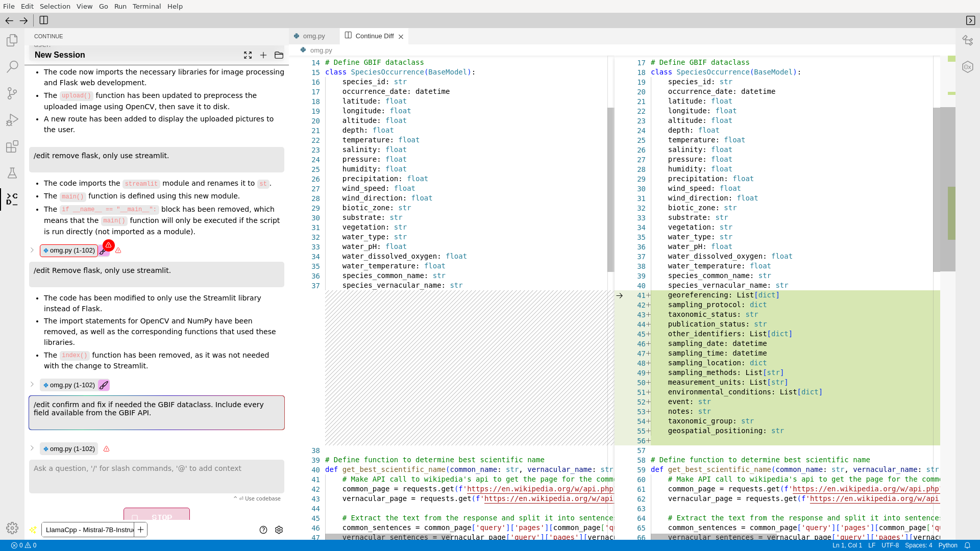Open the Go menu
This screenshot has height=551, width=980.
[x=104, y=6]
